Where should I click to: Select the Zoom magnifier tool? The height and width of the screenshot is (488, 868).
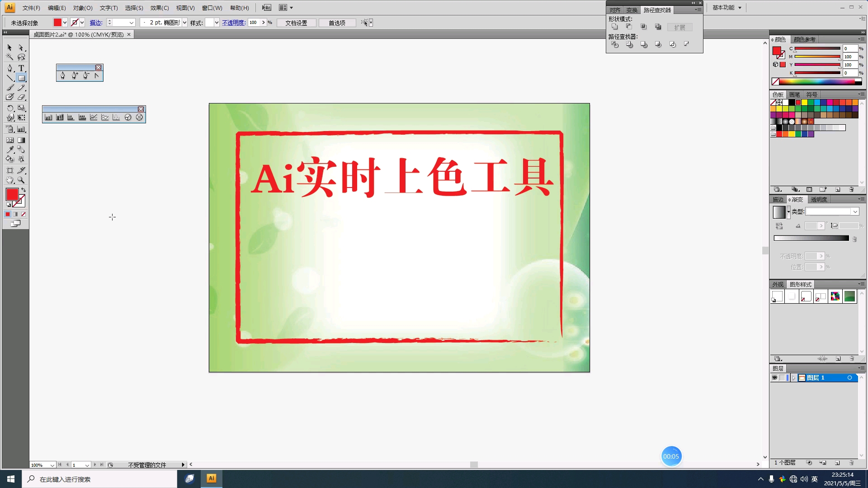(21, 180)
